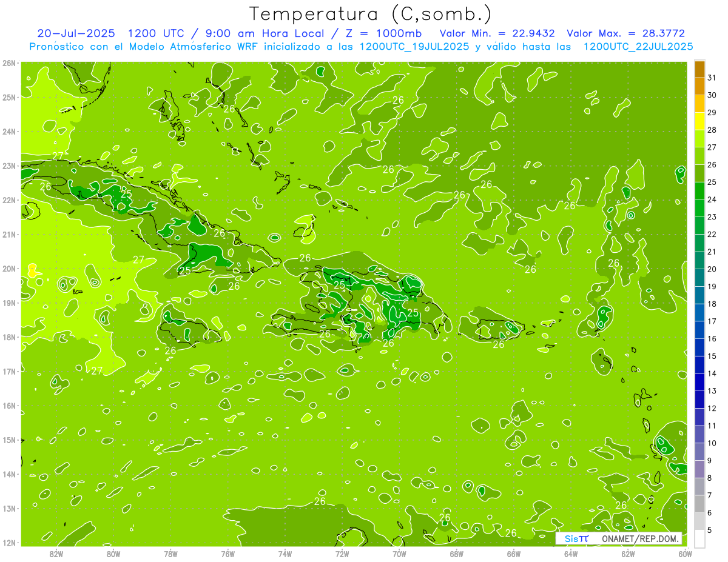Click the 31 label on the color scale
The height and width of the screenshot is (562, 728).
pos(712,77)
